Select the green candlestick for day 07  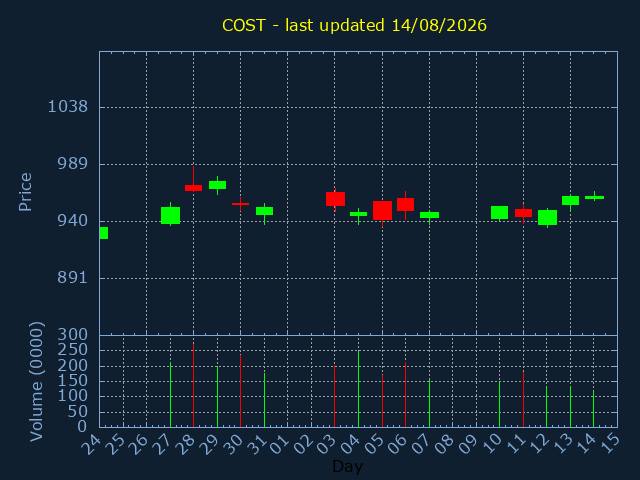pos(429,215)
